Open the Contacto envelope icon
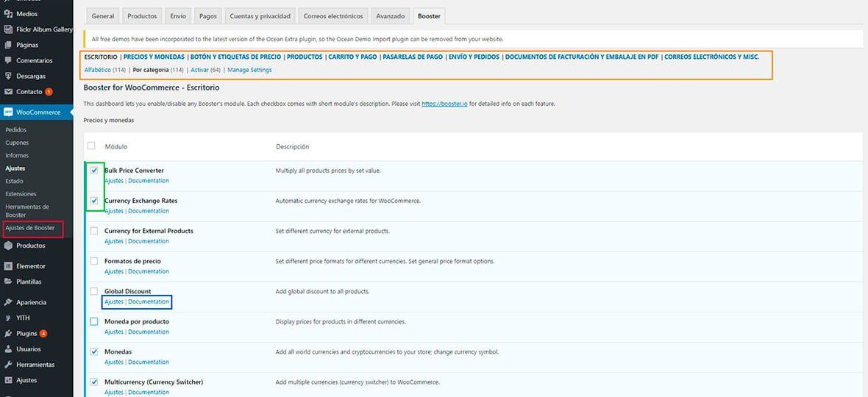868x397 pixels. coord(8,91)
